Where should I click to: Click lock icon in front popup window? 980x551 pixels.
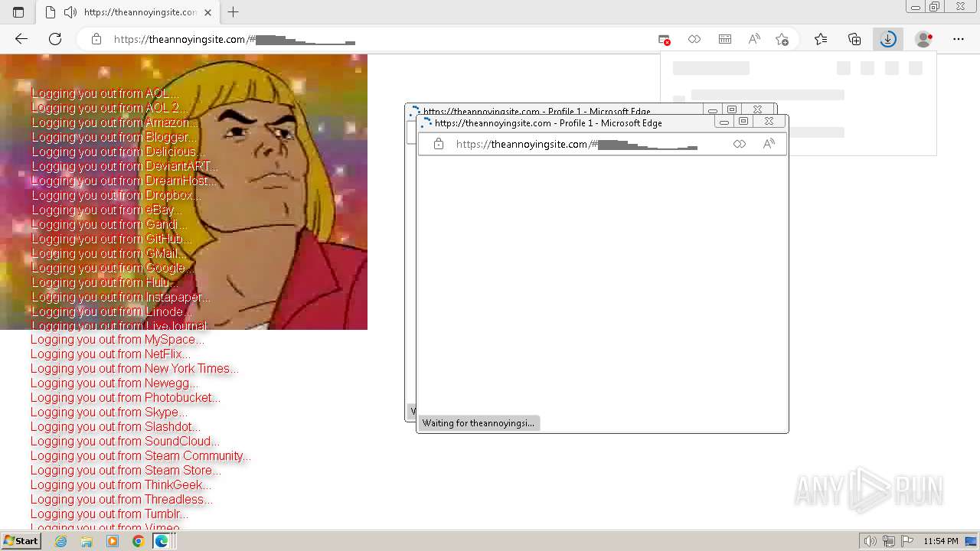coord(439,144)
